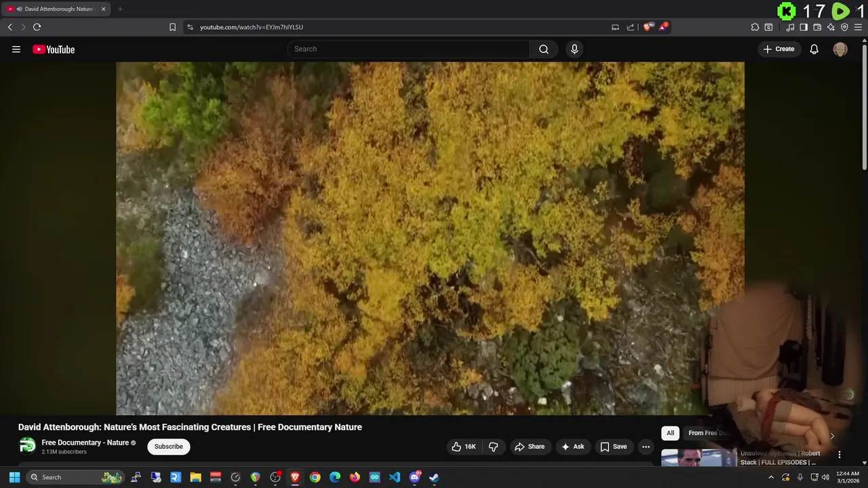Image resolution: width=868 pixels, height=488 pixels.
Task: Open Microsoft Edge from taskbar
Action: pos(335,477)
